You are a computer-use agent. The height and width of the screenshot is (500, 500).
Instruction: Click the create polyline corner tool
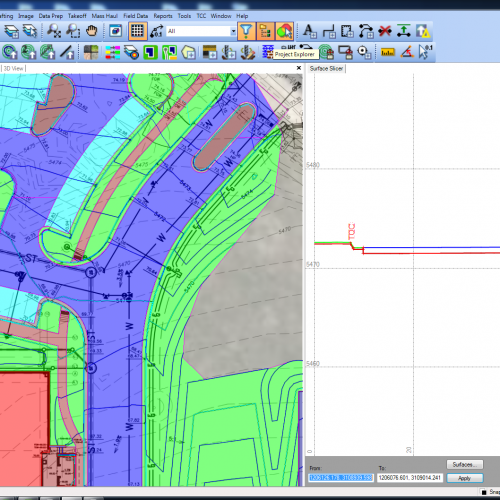coord(329,31)
